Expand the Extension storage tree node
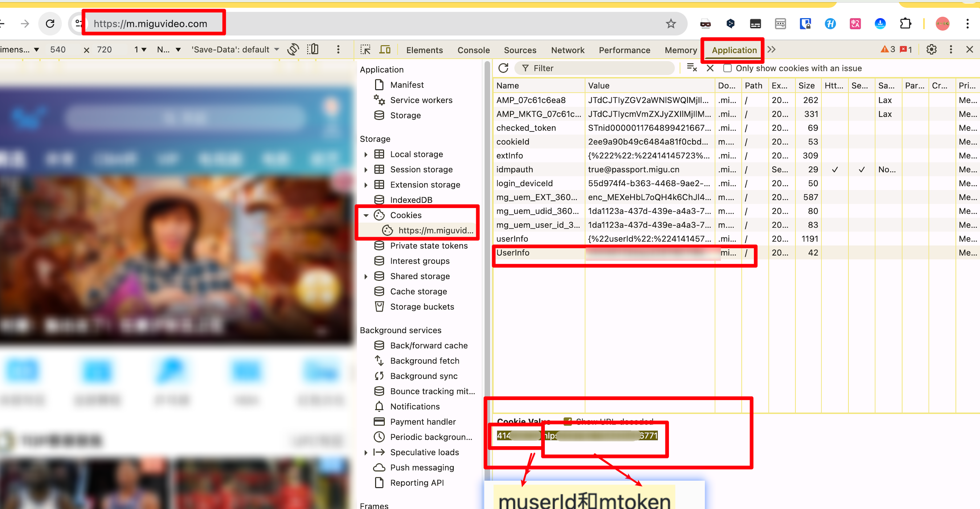 pyautogui.click(x=366, y=185)
